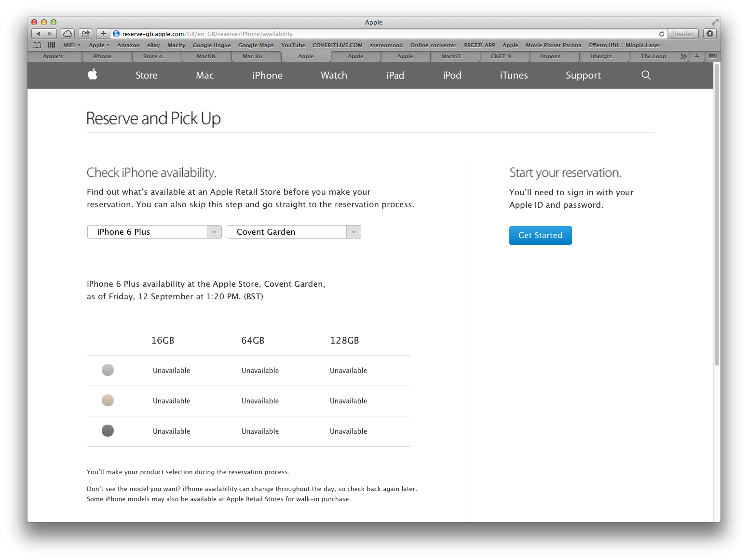748x560 pixels.
Task: Click the 64GB column header
Action: 253,340
